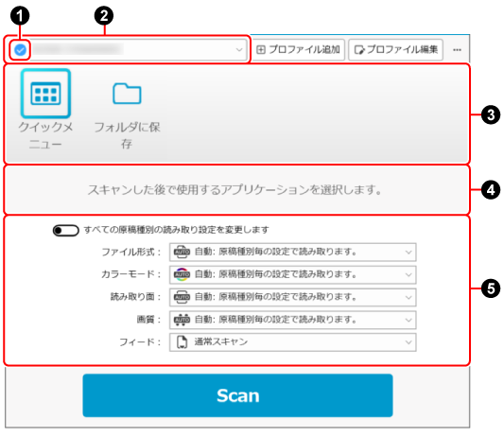
Task: Open the カラーモード dropdown
Action: [x=292, y=274]
